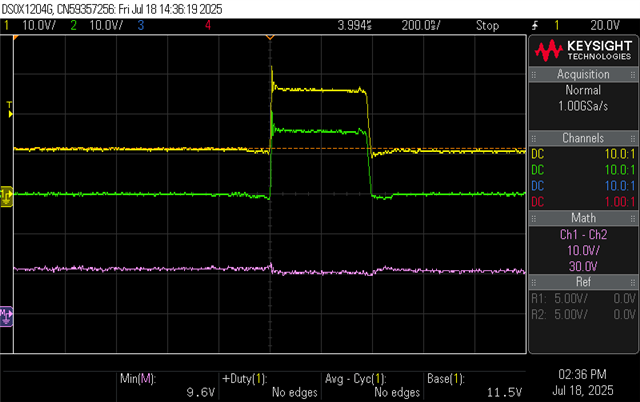This screenshot has width=640, height=402.
Task: Click the R1 reference waveform entry
Action: coord(583,298)
